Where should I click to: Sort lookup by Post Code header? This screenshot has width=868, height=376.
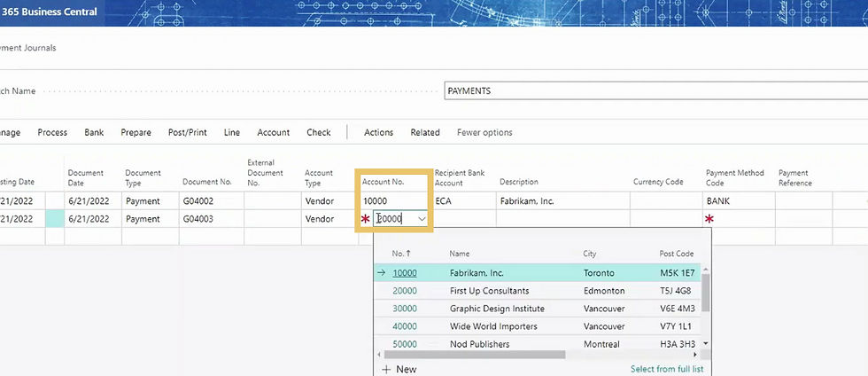pos(676,254)
